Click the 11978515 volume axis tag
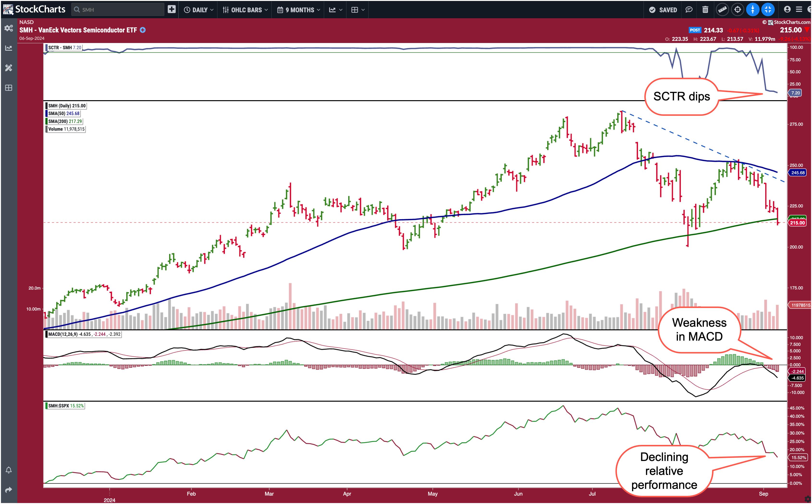812x504 pixels. pyautogui.click(x=800, y=305)
